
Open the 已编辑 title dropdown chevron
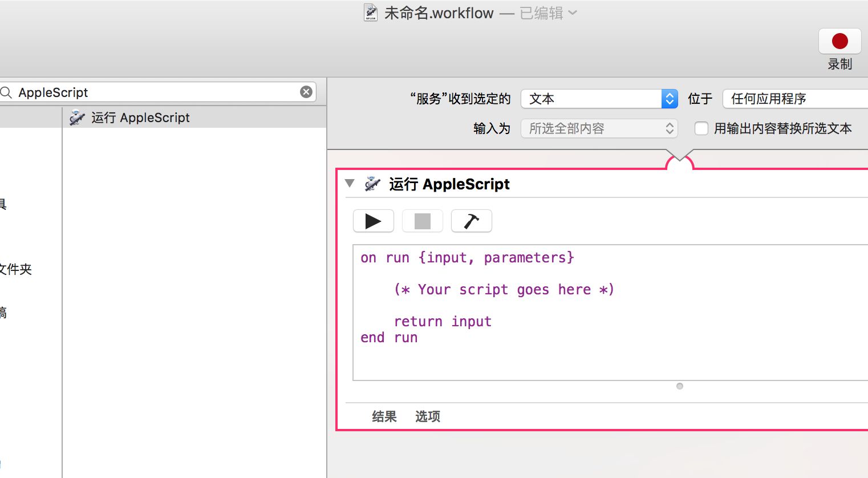point(573,13)
